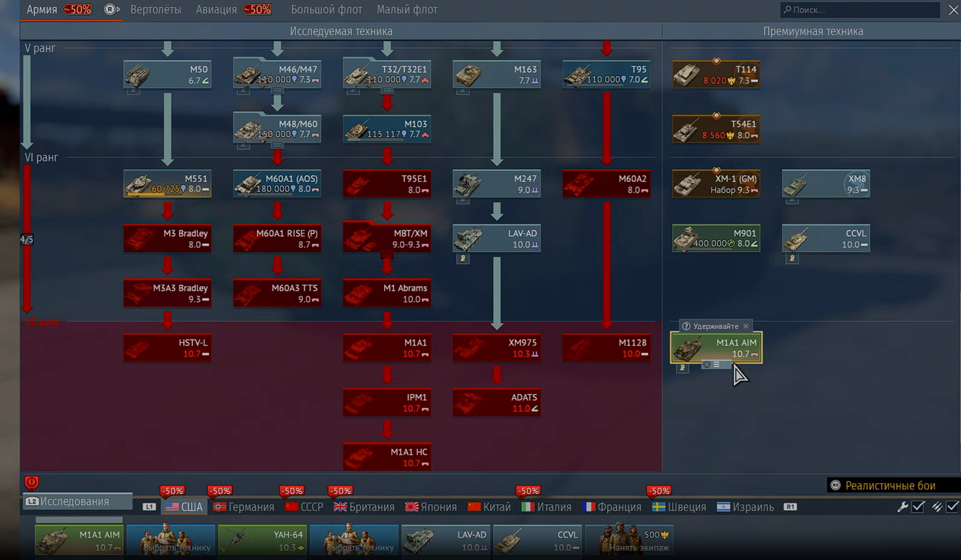Select the locked T95E1 card
The width and height of the screenshot is (961, 560).
pyautogui.click(x=386, y=184)
